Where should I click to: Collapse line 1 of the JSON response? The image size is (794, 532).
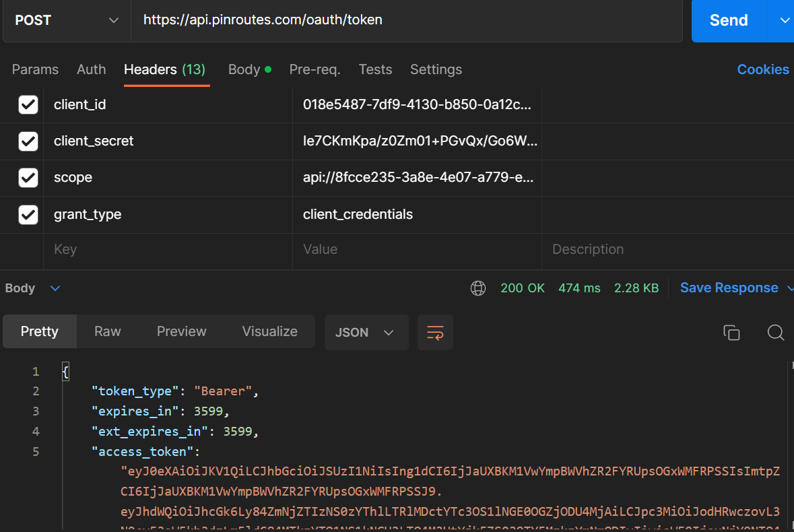pyautogui.click(x=65, y=371)
